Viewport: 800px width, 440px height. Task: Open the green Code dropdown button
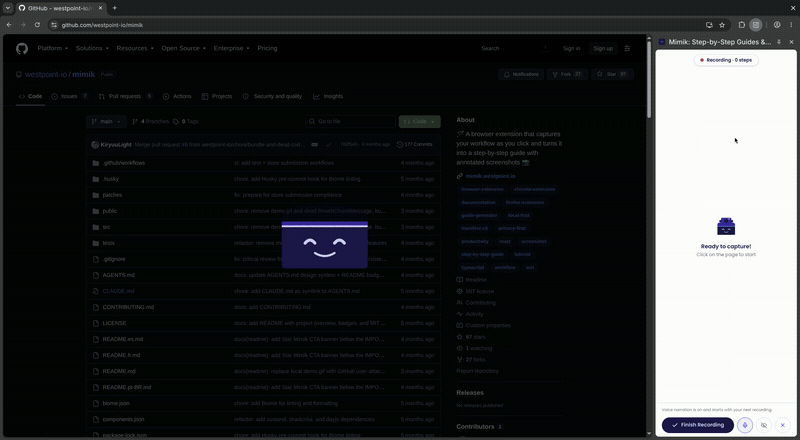click(x=419, y=121)
